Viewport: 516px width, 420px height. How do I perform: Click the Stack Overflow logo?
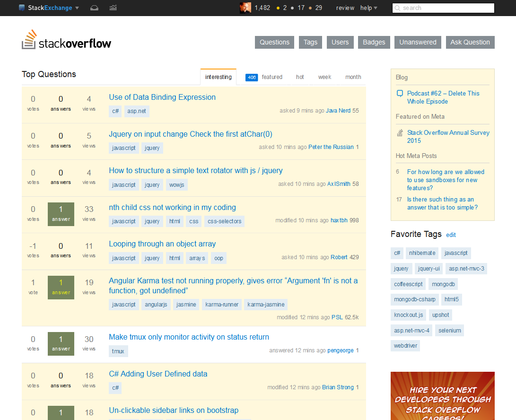coord(67,40)
